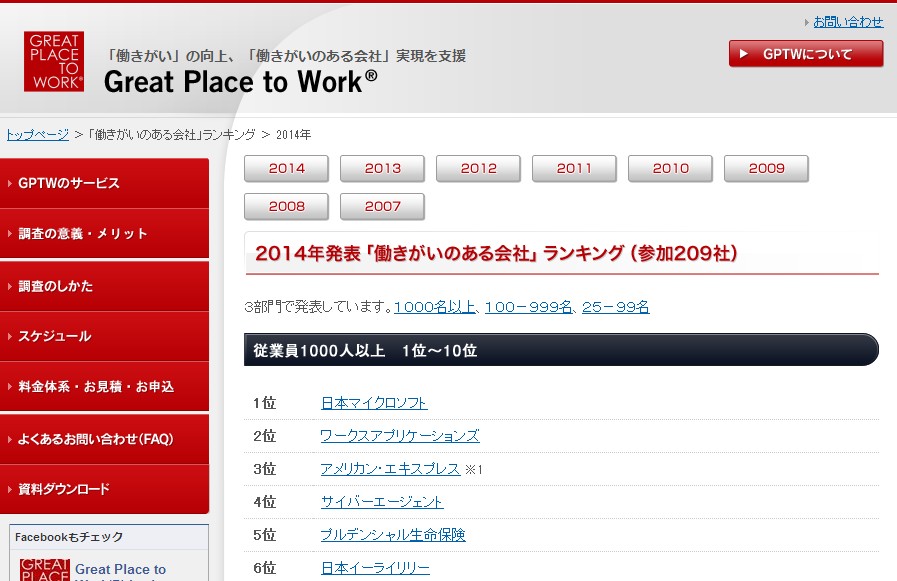This screenshot has width=897, height=581.
Task: Click the 従業員1000人以上 1位～10位 header bar
Action: click(561, 350)
